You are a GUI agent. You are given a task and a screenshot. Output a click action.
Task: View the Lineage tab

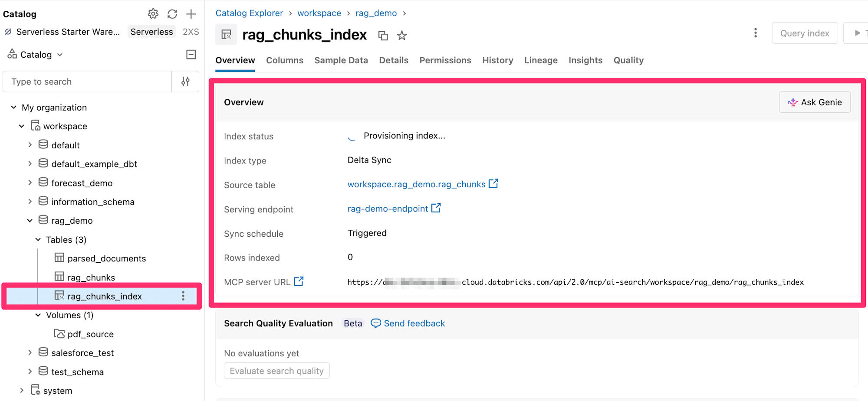541,60
